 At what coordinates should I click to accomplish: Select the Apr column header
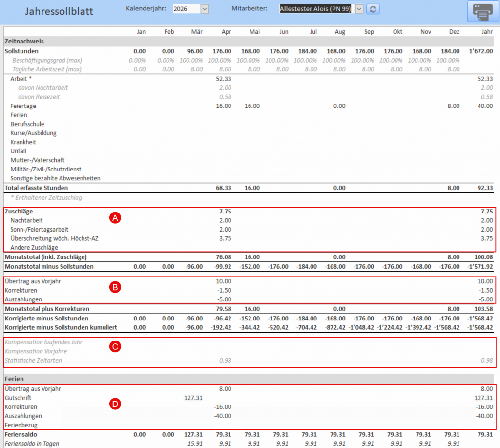tap(226, 32)
